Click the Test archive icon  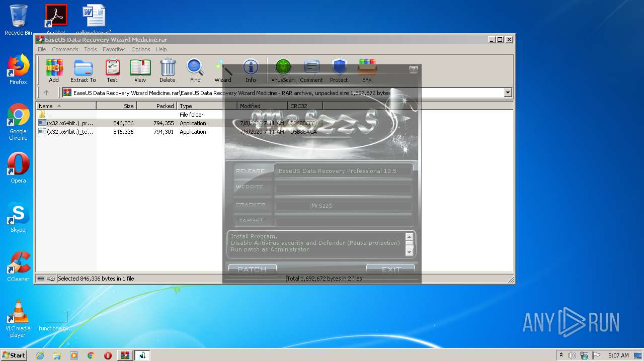112,70
